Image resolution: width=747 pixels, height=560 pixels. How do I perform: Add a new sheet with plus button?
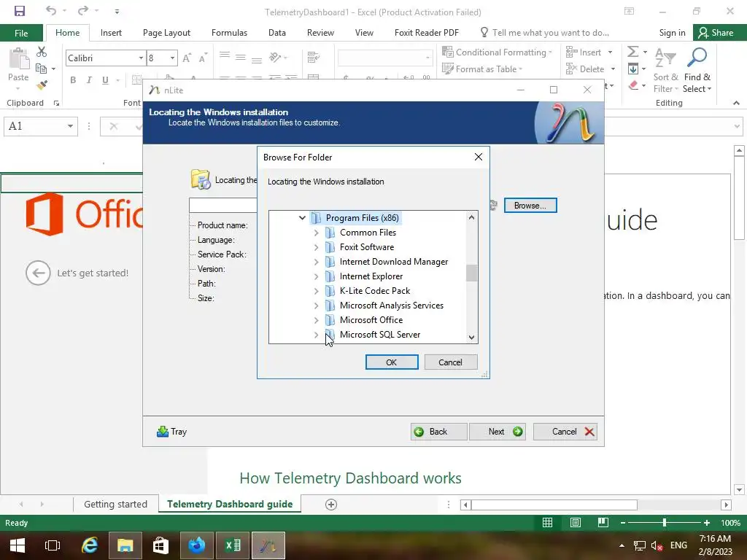[331, 505]
